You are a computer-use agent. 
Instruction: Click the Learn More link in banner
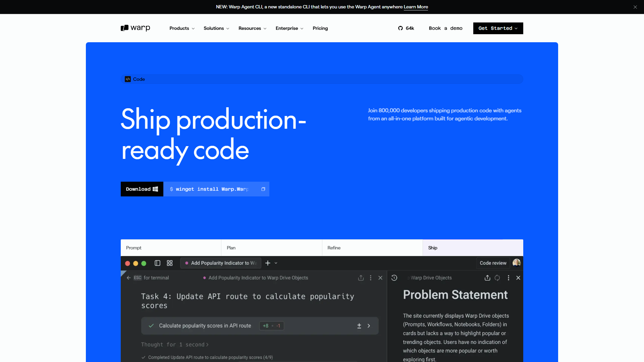pyautogui.click(x=416, y=7)
